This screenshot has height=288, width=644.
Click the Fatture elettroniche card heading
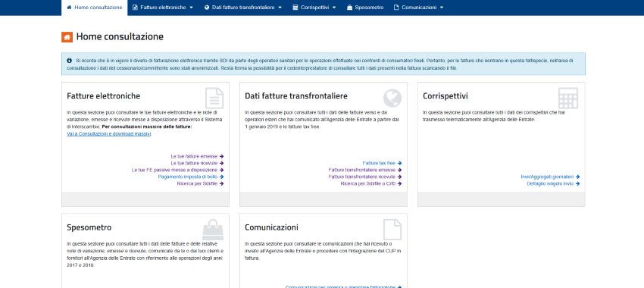coord(104,96)
